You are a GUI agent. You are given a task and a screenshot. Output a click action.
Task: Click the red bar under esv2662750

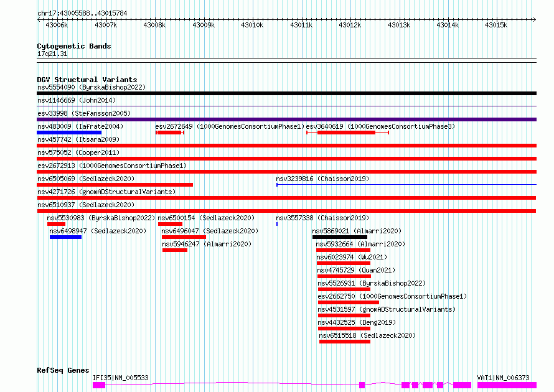click(349, 302)
